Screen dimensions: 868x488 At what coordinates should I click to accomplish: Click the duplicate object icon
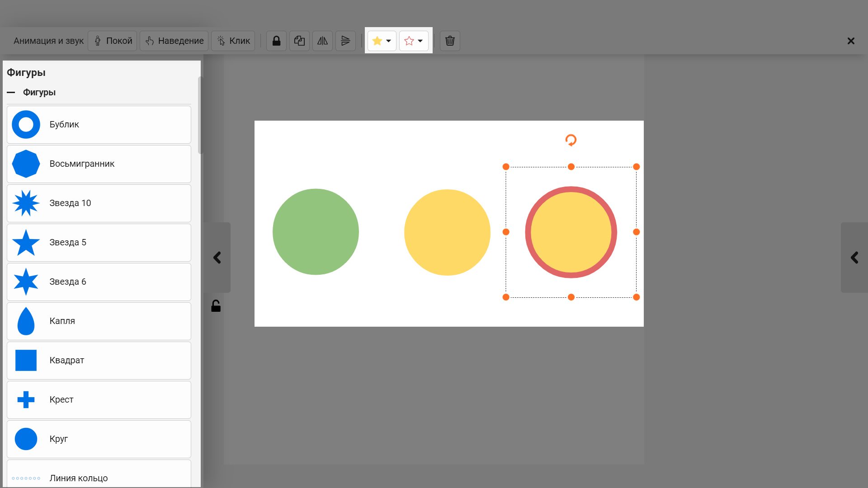pyautogui.click(x=299, y=41)
